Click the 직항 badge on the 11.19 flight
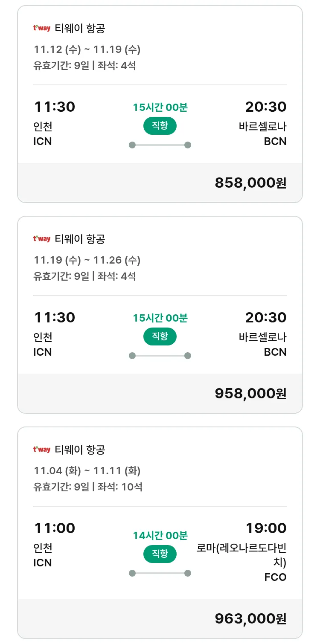320x644 pixels. 160,337
